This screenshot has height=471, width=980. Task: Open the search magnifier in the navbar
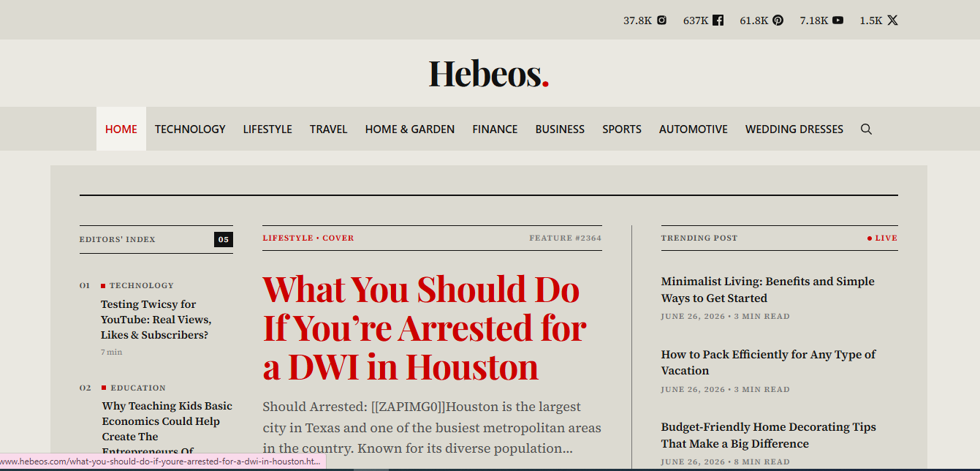pyautogui.click(x=866, y=129)
